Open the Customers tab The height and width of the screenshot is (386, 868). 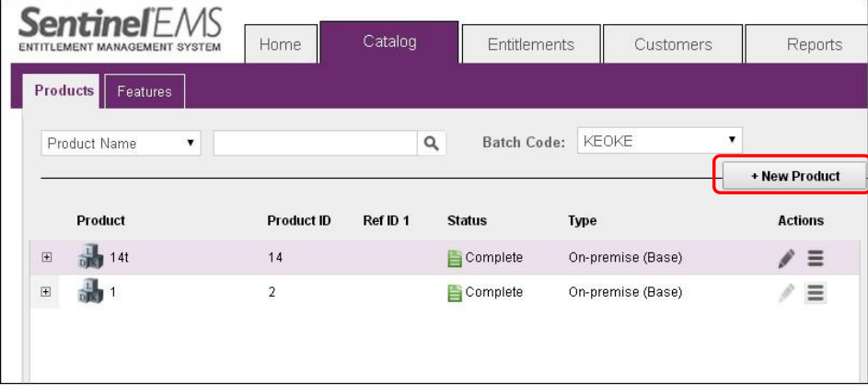673,44
